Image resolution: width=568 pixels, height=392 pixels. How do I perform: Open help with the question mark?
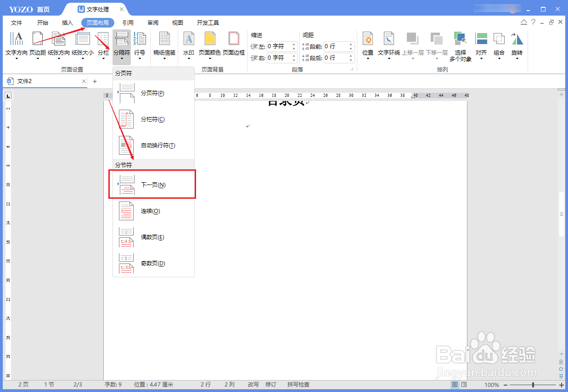[x=533, y=22]
